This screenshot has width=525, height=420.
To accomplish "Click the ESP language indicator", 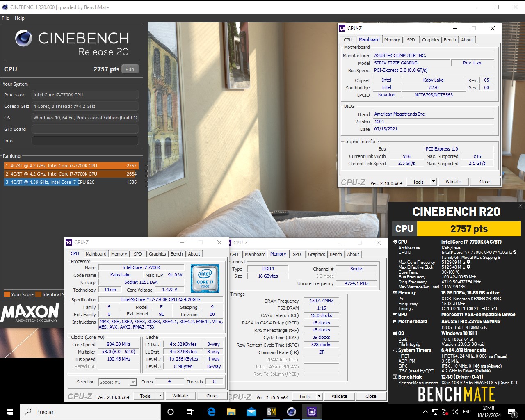I will 467,412.
